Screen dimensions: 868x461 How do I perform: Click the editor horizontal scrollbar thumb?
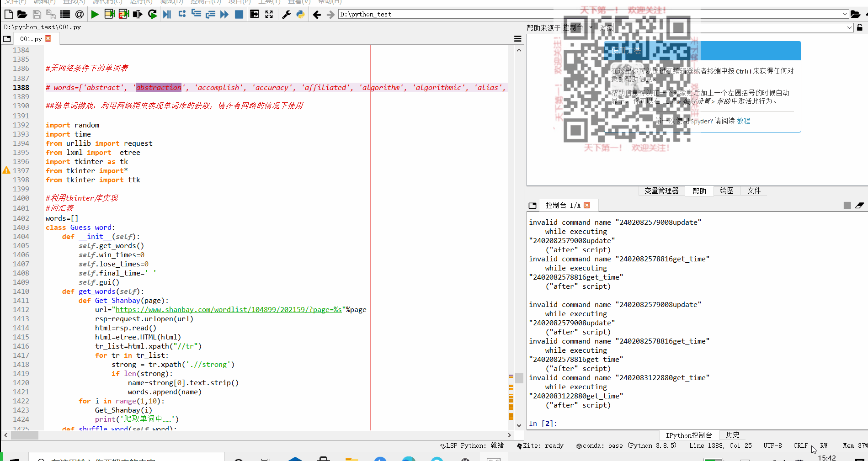click(25, 435)
